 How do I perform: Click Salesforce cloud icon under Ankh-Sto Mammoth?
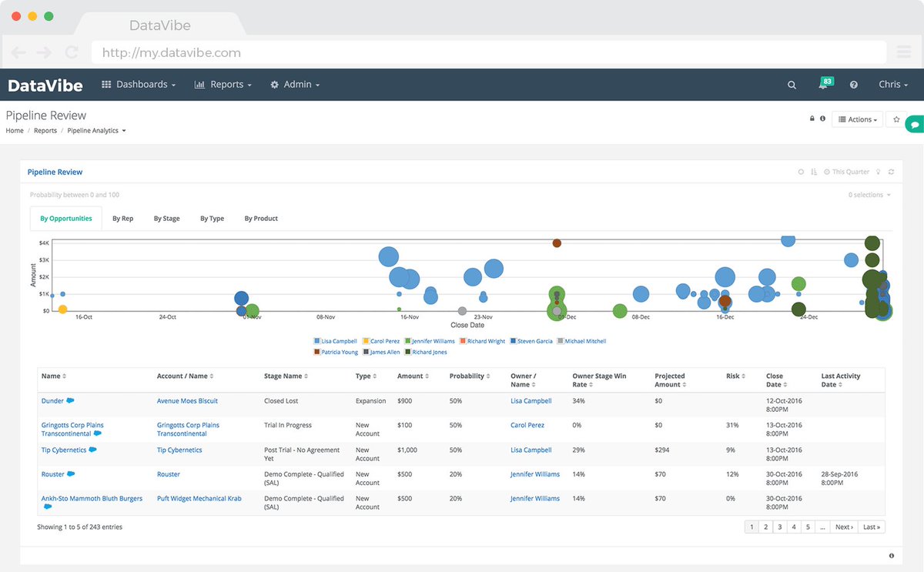point(47,507)
